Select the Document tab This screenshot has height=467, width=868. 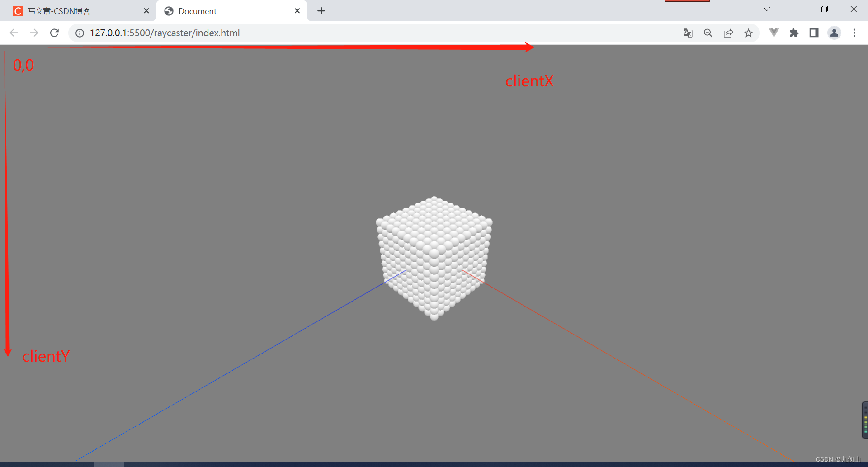click(x=231, y=11)
